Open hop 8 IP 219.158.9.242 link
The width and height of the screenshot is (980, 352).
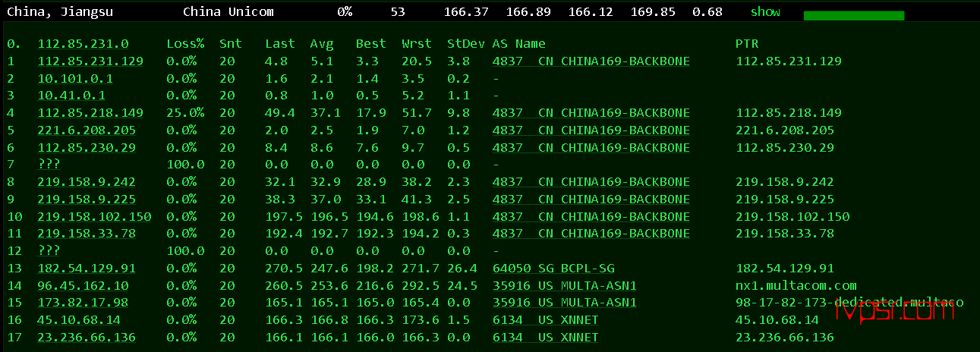(x=87, y=182)
